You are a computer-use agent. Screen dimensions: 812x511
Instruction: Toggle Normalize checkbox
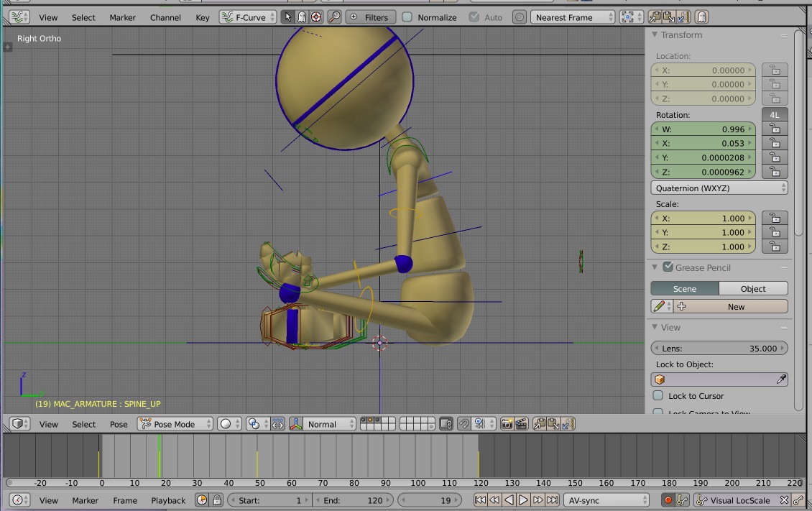[407, 17]
